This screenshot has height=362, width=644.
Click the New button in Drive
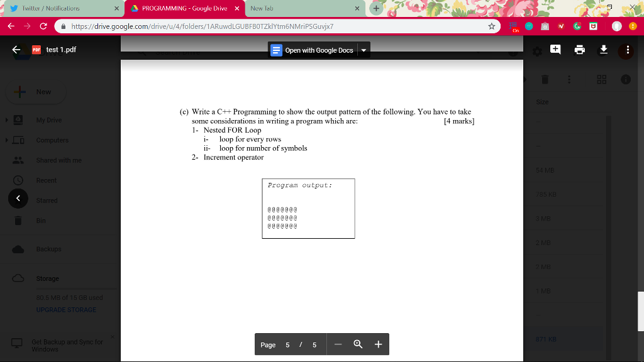[36, 92]
